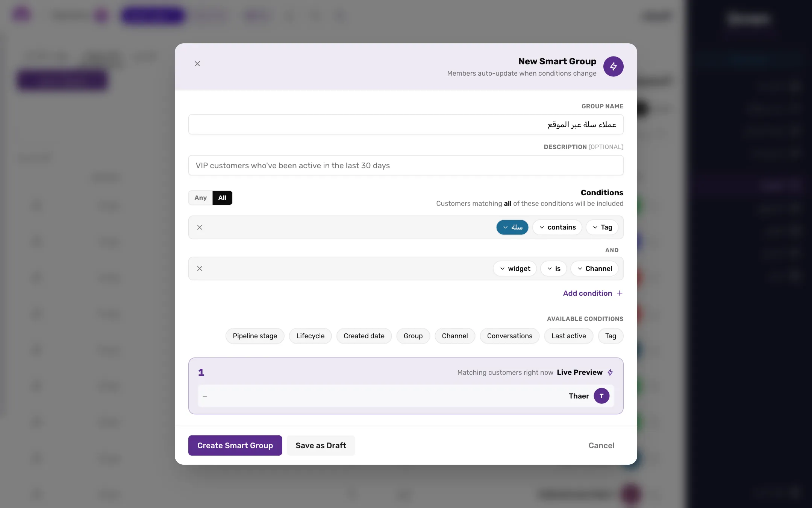
Task: Open the Tag field dropdown
Action: [x=602, y=227]
